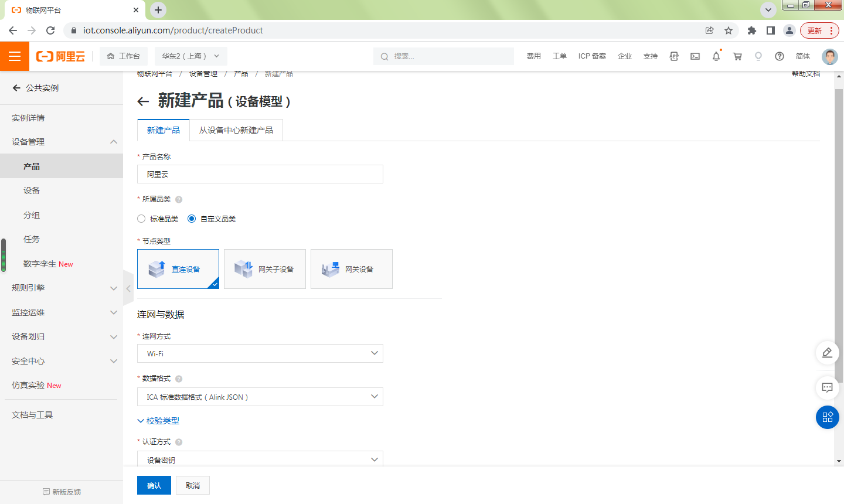Open the orange hamburger navigation menu
The height and width of the screenshot is (504, 844).
coord(15,56)
